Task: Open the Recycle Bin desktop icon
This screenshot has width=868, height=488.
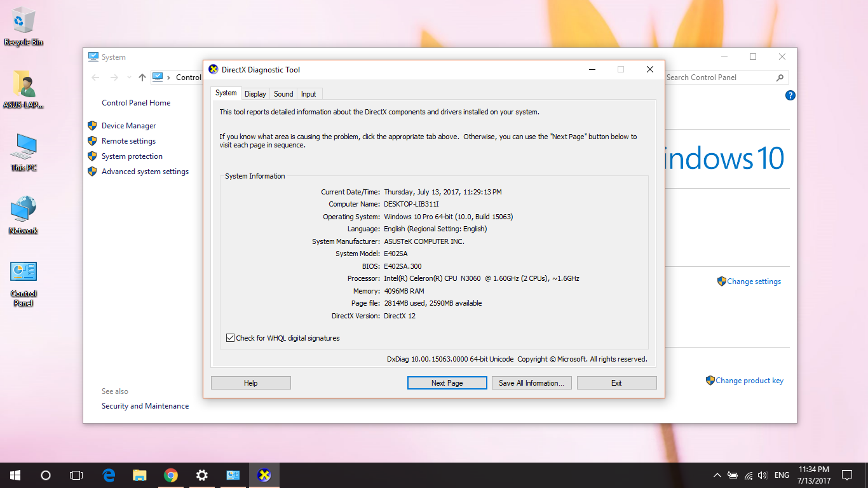Action: [x=24, y=27]
